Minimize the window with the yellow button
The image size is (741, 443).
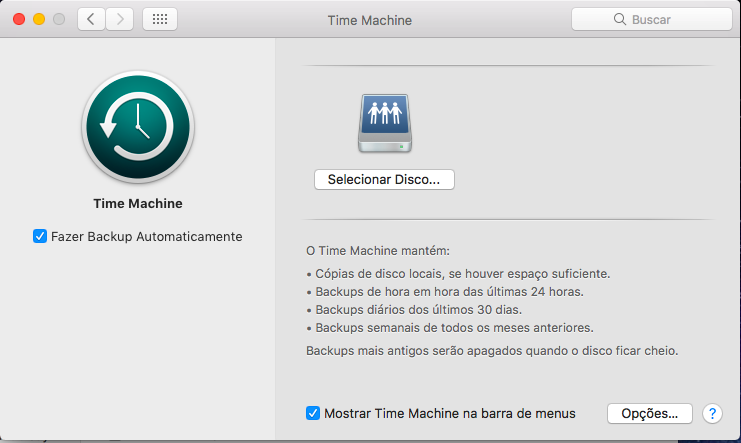tap(39, 19)
